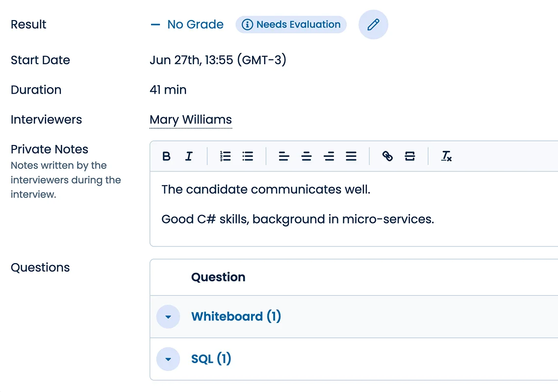Clear formatting with the Tx icon
The height and width of the screenshot is (392, 558).
click(447, 156)
